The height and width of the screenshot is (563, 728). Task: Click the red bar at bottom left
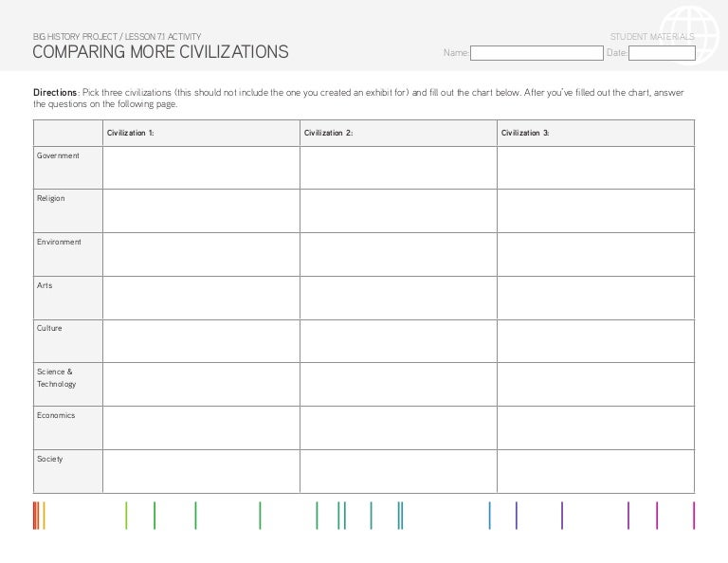pyautogui.click(x=35, y=516)
